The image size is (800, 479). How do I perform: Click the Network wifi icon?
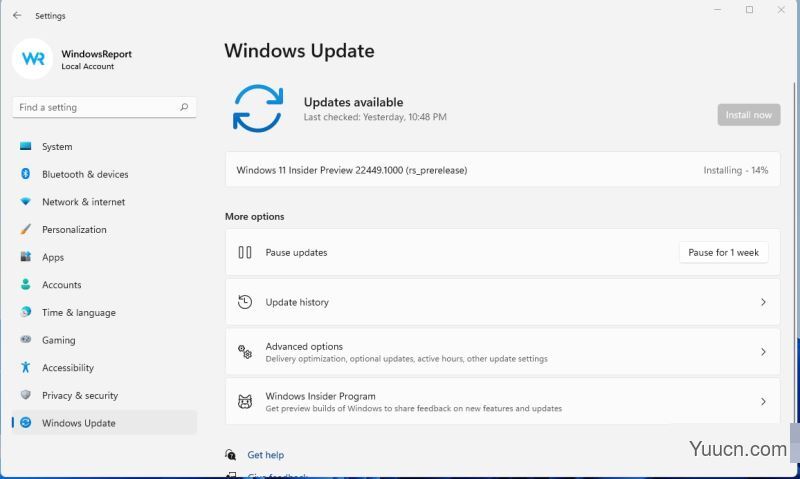click(26, 201)
